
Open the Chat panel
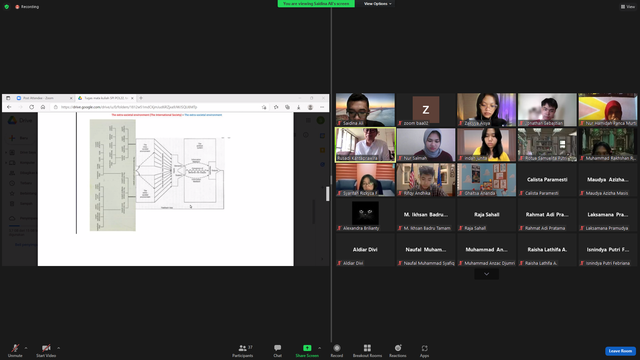tap(278, 351)
